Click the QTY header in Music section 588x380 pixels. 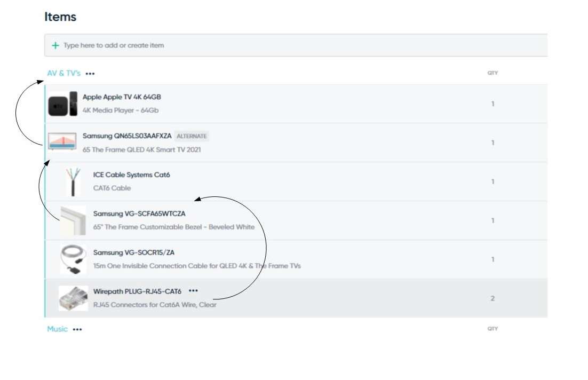pyautogui.click(x=492, y=329)
